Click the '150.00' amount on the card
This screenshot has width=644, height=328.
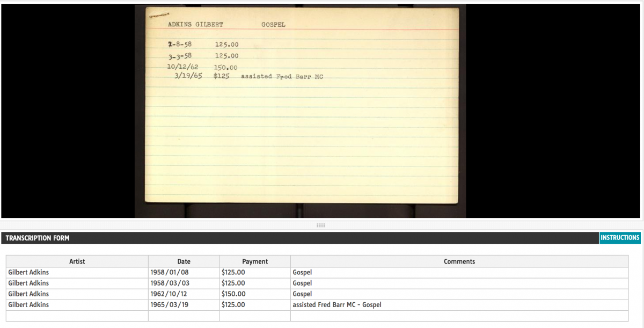(225, 68)
